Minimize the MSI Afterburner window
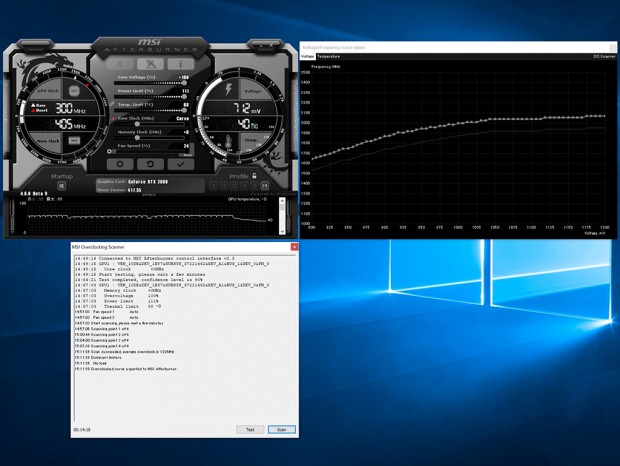The width and height of the screenshot is (620, 466). coord(261,46)
